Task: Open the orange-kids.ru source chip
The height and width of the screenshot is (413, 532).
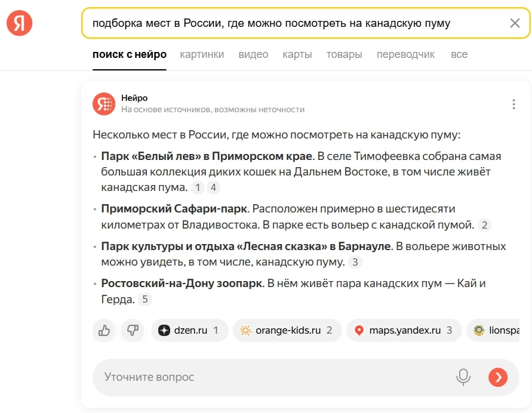Action: click(x=287, y=330)
